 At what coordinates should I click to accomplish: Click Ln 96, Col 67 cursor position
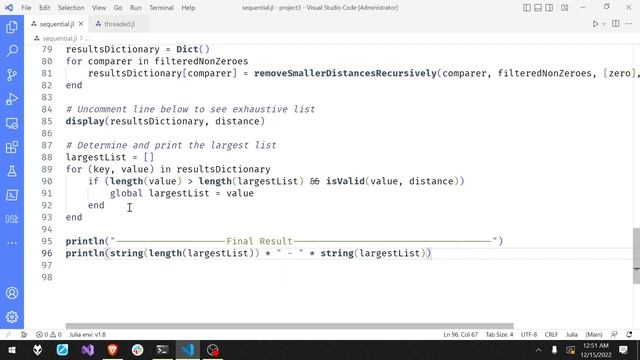460,335
